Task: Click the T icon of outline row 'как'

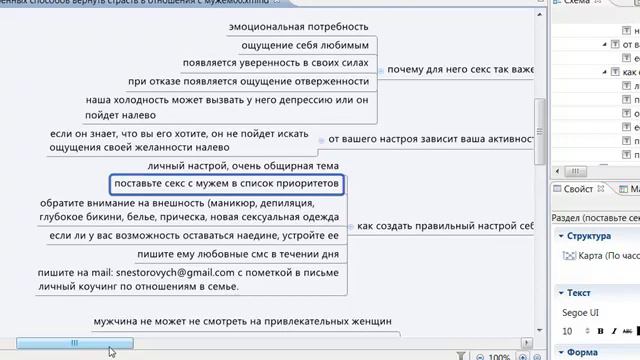Action: [x=615, y=72]
